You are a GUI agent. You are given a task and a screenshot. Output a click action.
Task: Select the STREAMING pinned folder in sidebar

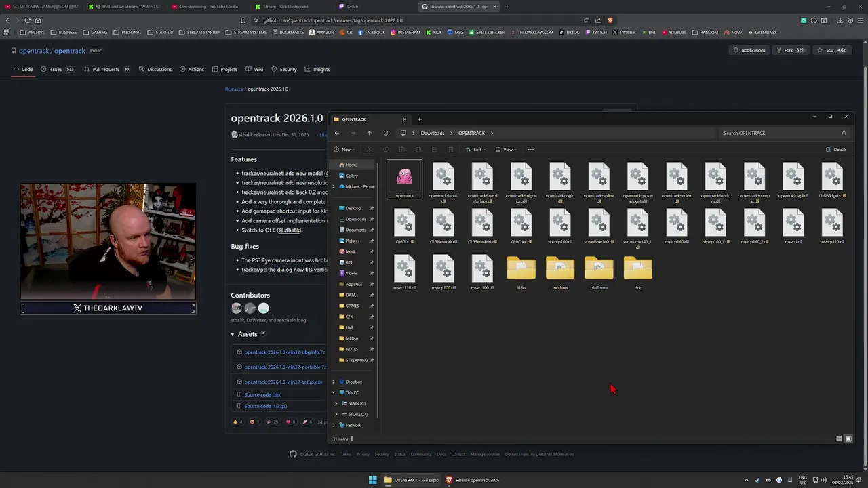coord(356,360)
